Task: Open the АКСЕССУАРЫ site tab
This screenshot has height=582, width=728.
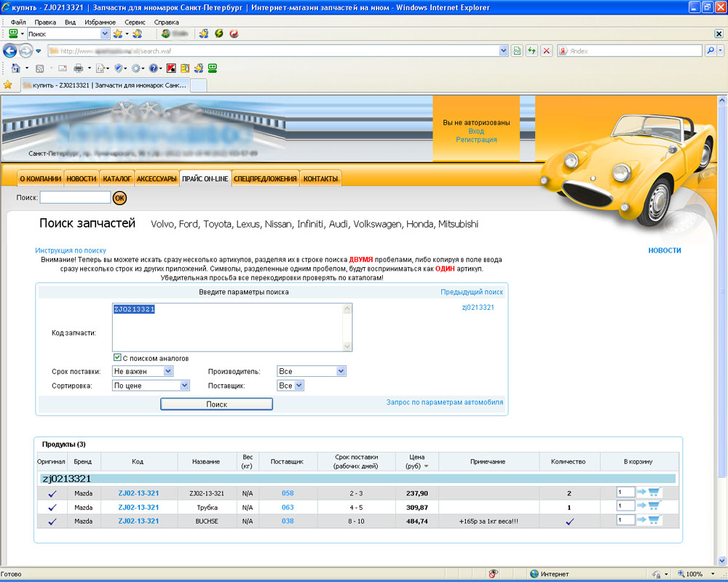Action: pyautogui.click(x=157, y=179)
